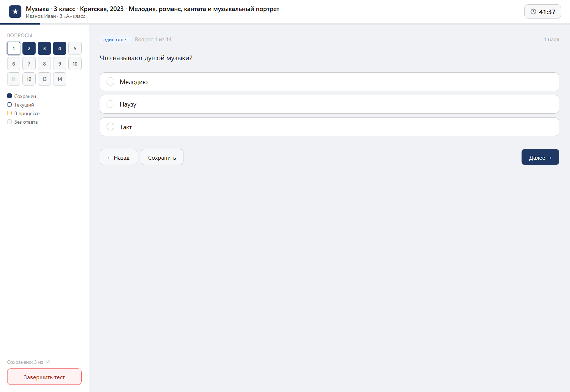Select question 3 in the grid
Screen dimensions: 570x392
click(44, 48)
